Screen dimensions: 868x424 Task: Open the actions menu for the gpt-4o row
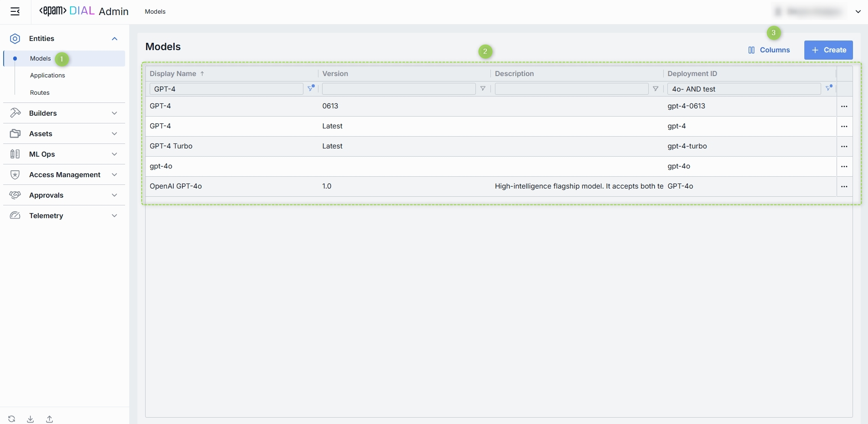coord(844,166)
